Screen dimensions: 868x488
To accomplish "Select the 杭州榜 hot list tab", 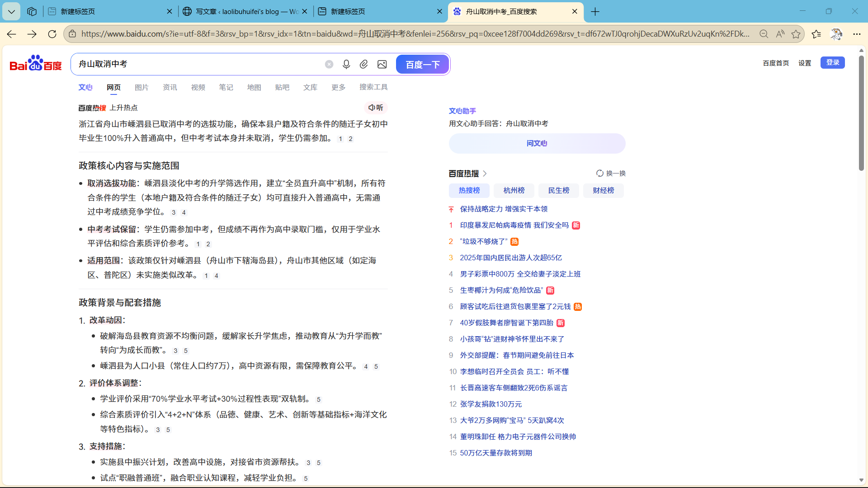I will pyautogui.click(x=514, y=190).
